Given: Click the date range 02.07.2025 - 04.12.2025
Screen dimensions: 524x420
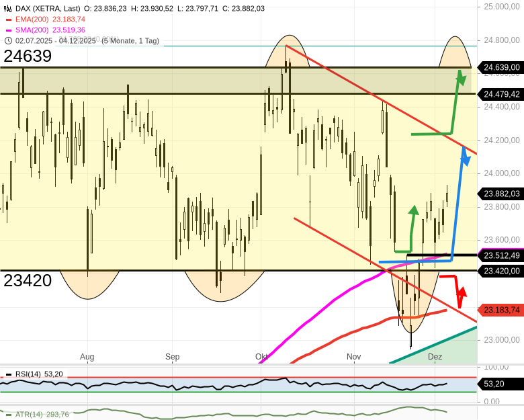Looking at the screenshot, I should pyautogui.click(x=57, y=40).
